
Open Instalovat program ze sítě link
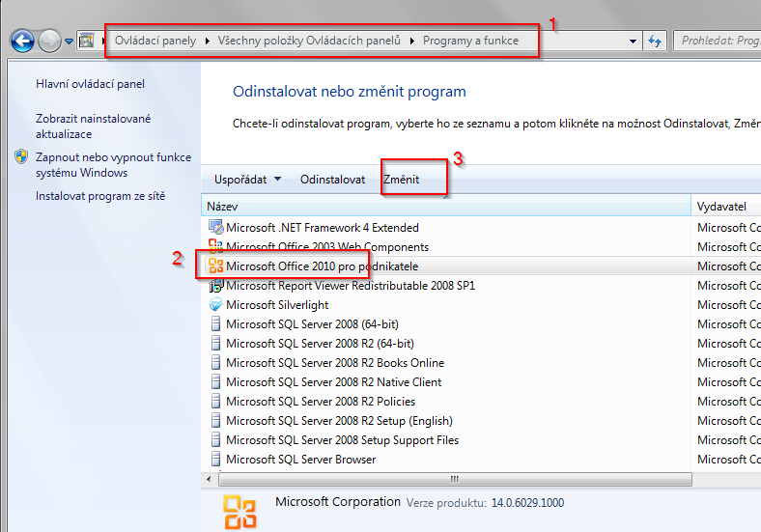pos(100,196)
